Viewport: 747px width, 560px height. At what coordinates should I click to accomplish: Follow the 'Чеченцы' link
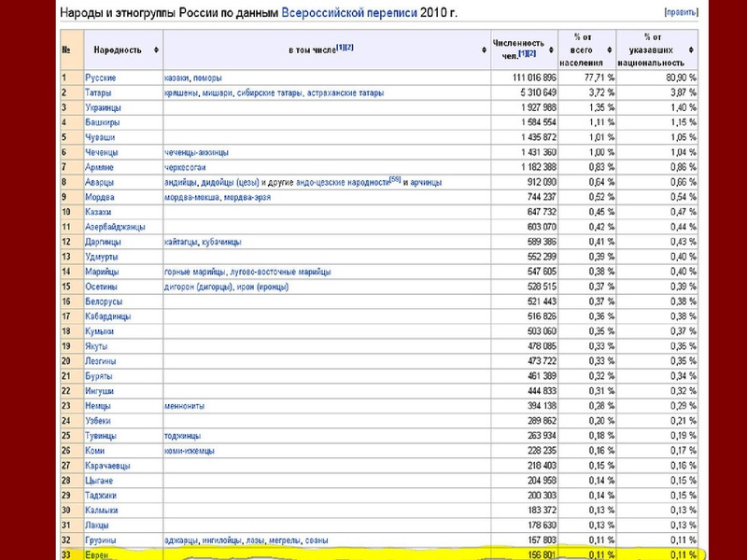pos(101,152)
